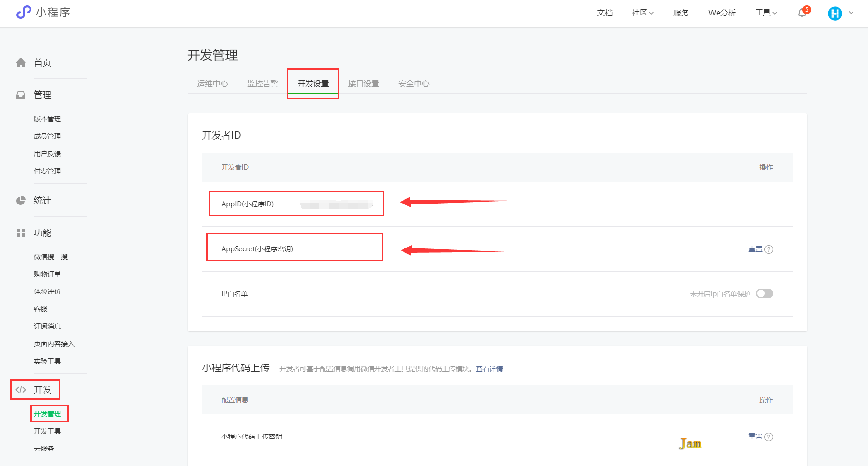The width and height of the screenshot is (868, 466).
Task: Open 成员管理 in the sidebar
Action: 47,136
